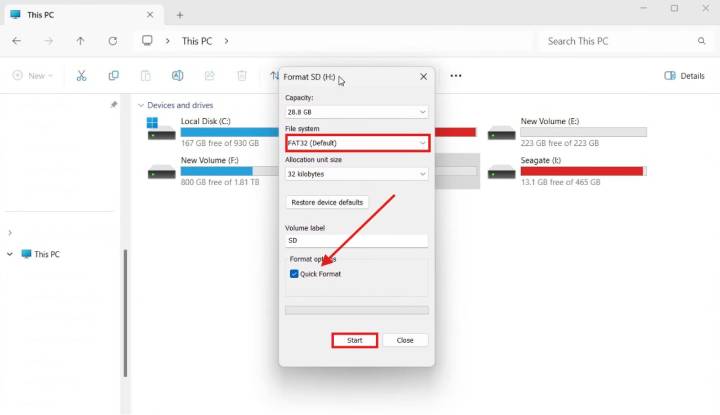Click the format progress bar

tap(356, 310)
